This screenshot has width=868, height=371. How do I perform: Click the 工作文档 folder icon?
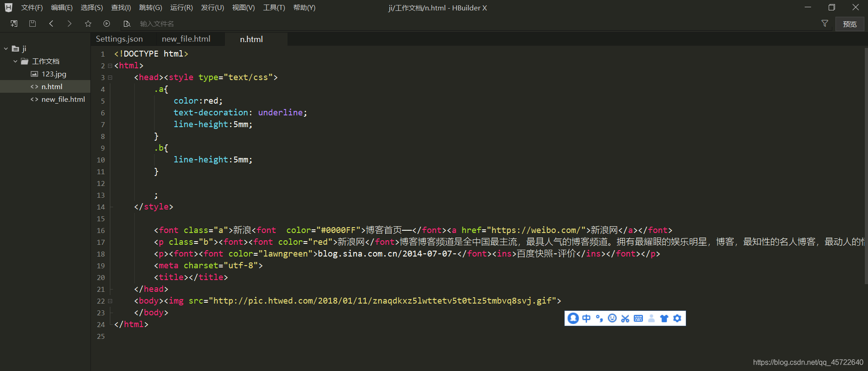point(25,61)
